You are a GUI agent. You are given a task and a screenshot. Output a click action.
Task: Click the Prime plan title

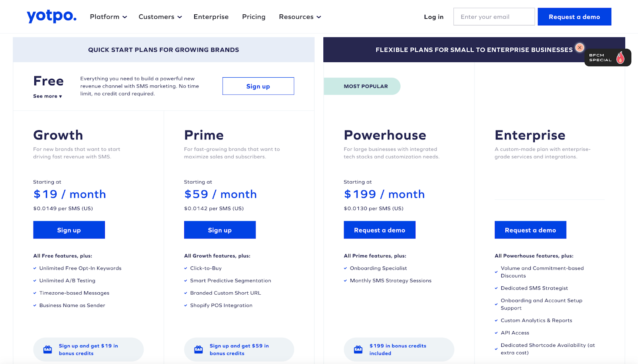coord(204,135)
